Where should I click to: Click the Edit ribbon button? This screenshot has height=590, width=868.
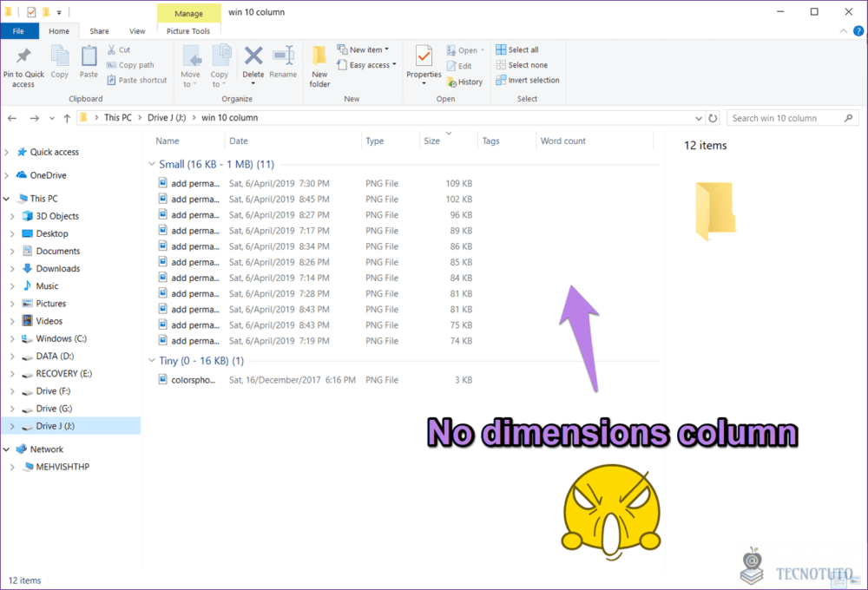459,66
